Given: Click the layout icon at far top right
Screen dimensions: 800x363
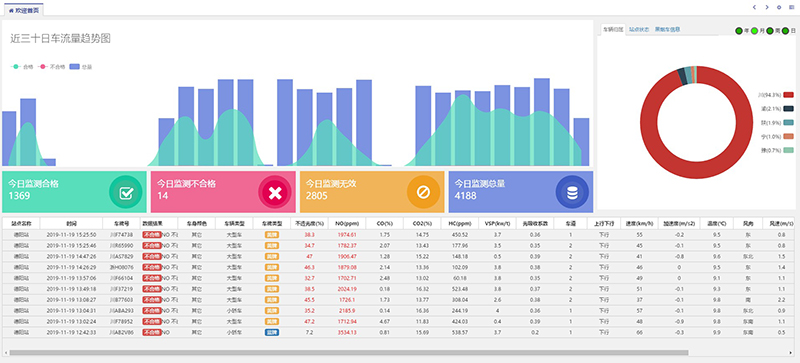Looking at the screenshot, I should pos(791,7).
